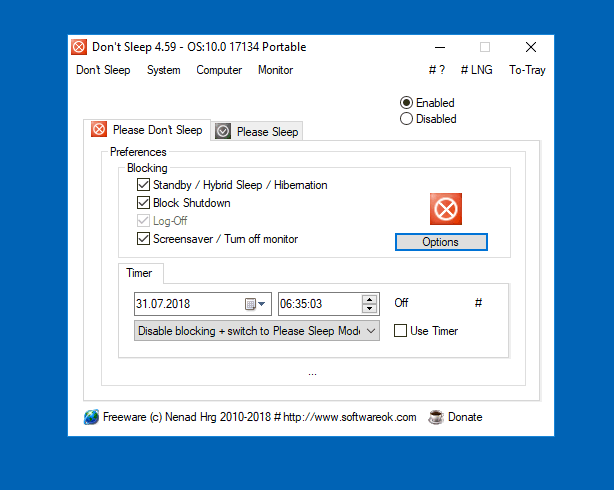
Task: Switch to the Please Don't Sleep tab
Action: point(147,130)
